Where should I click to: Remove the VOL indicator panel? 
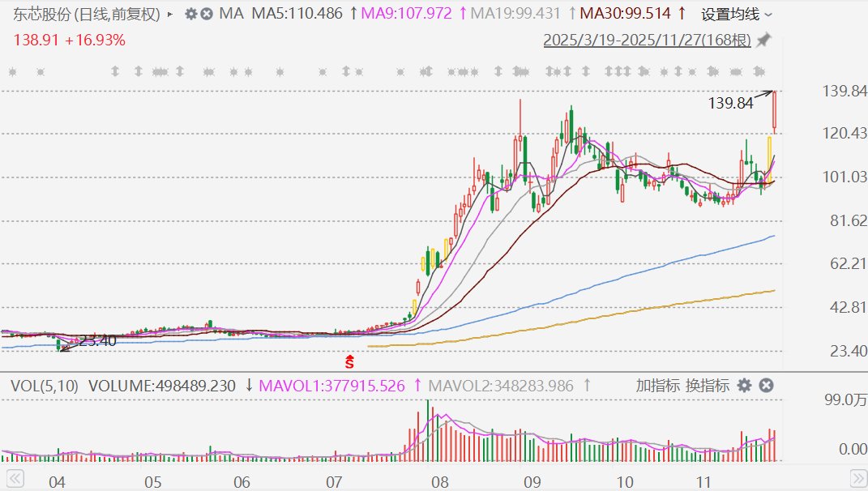766,386
